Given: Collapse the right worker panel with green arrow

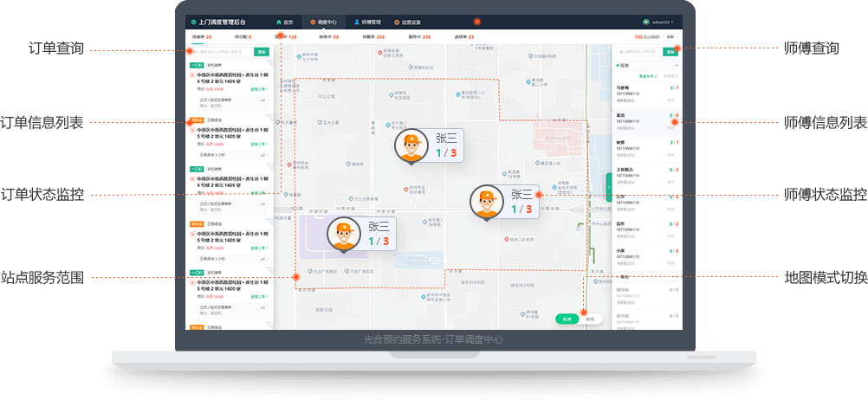Looking at the screenshot, I should coord(609,185).
